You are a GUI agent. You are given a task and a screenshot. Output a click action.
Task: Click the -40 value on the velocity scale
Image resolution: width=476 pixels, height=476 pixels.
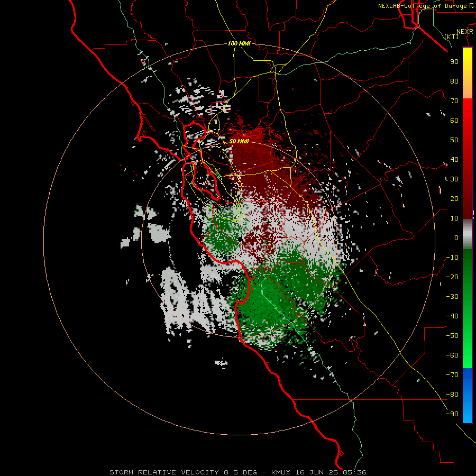point(452,316)
